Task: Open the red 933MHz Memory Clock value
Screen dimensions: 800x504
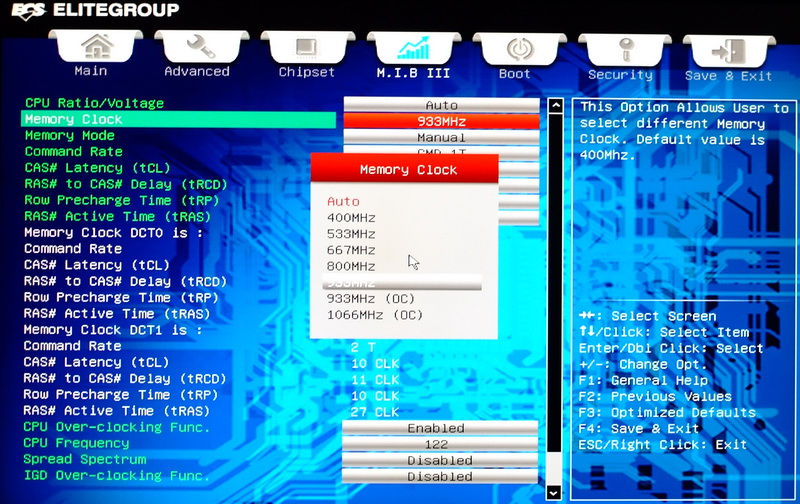Action: tap(441, 121)
